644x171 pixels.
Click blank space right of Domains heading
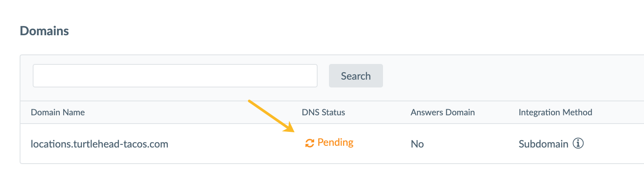(x=349, y=31)
